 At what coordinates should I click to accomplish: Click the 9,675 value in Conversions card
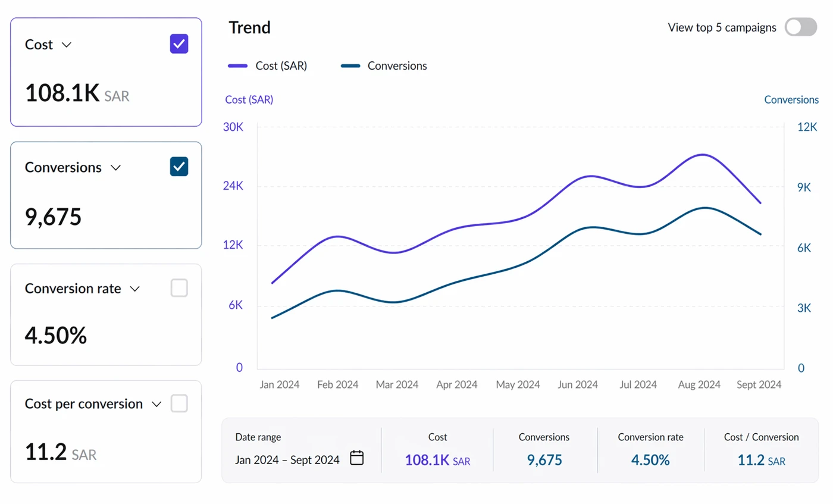tap(53, 217)
